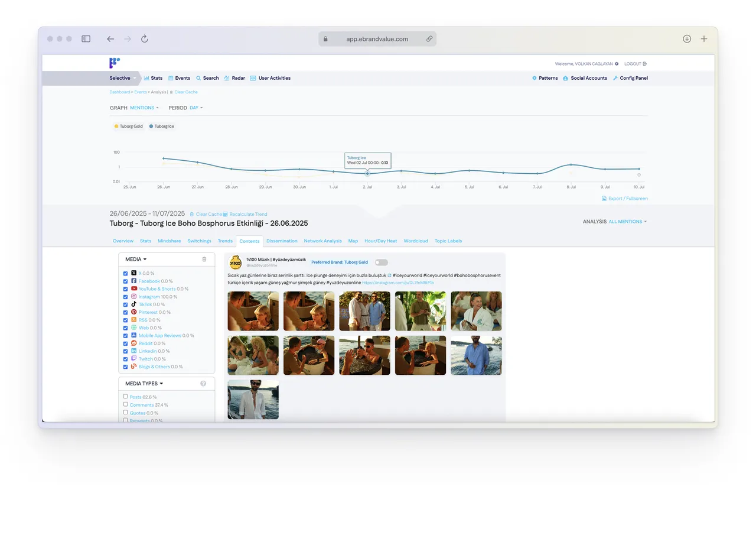Click the link icon in the address bar

click(429, 39)
